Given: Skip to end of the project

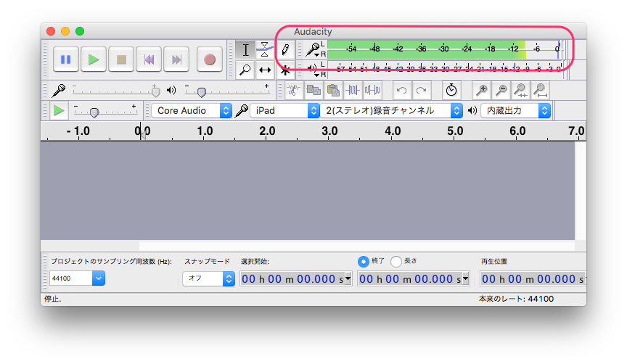Looking at the screenshot, I should pos(176,59).
